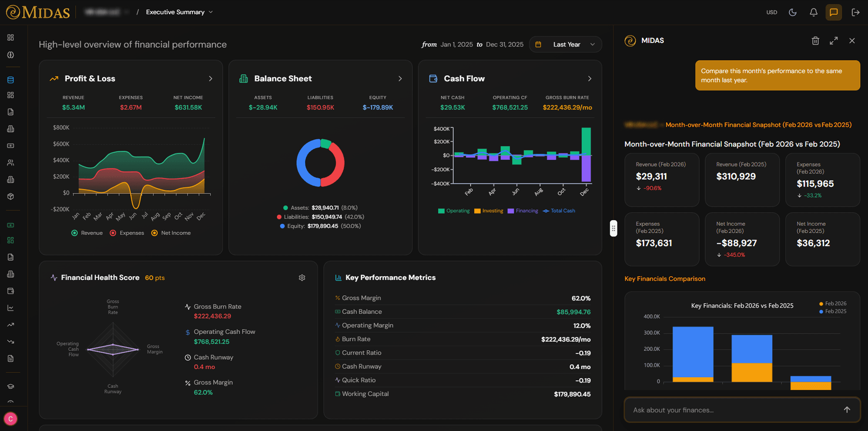Viewport: 868px width, 431px height.
Task: Open the notifications bell
Action: [813, 12]
